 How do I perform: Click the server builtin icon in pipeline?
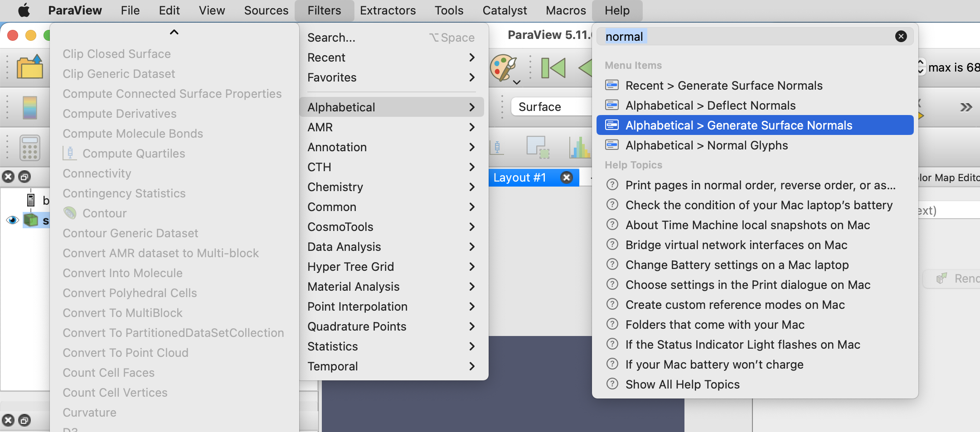31,200
